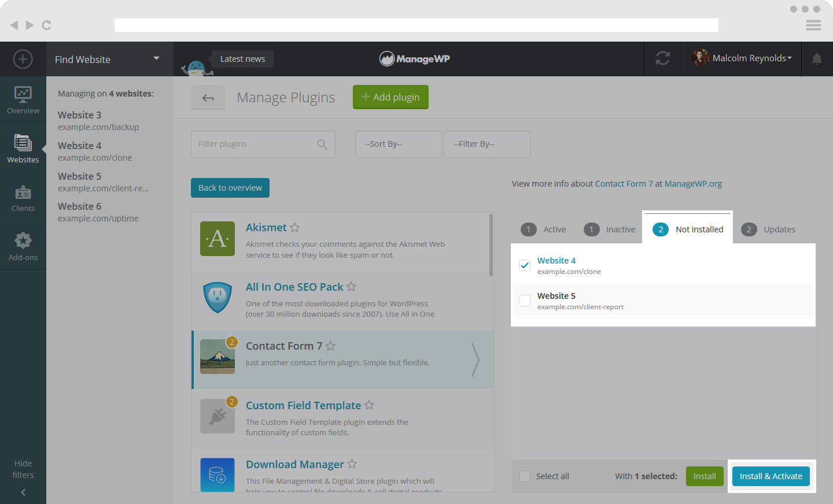The height and width of the screenshot is (504, 833).
Task: Click the Akismet plugin icon
Action: [218, 239]
